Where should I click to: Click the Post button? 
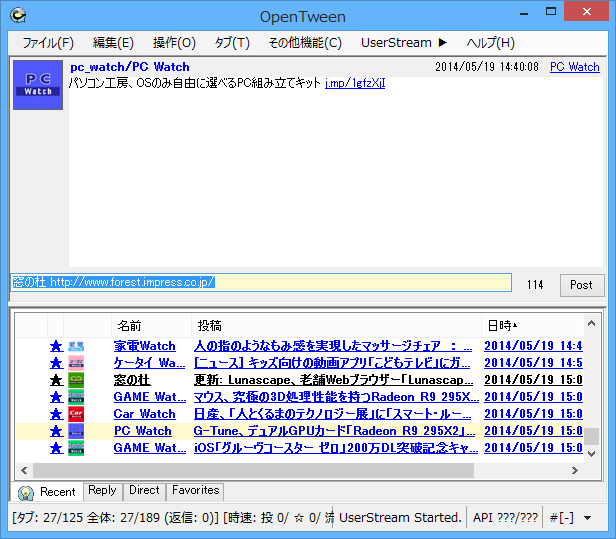[581, 285]
